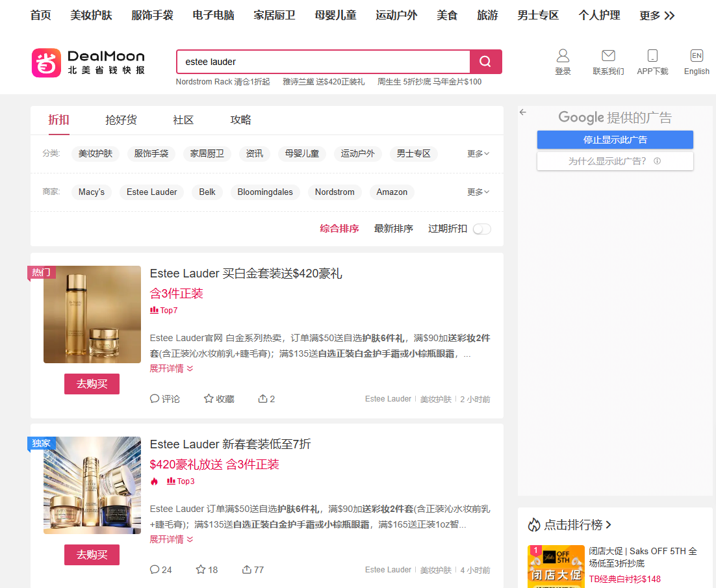Open the 新春套装 product thumbnail

(x=92, y=485)
